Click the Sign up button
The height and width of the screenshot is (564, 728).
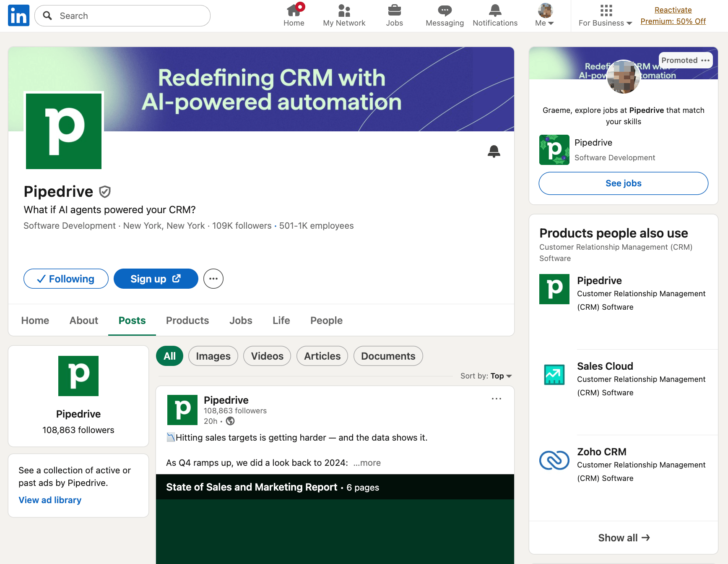156,279
